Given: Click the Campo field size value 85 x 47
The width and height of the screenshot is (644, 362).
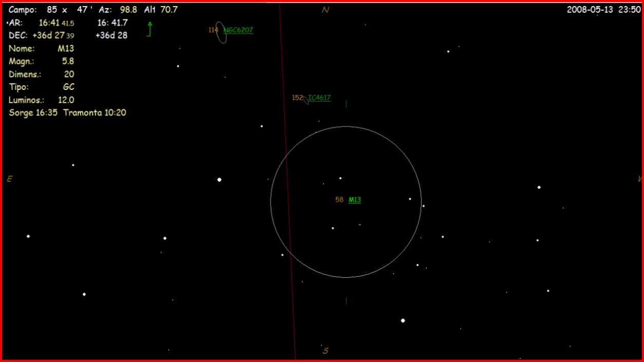Looking at the screenshot, I should pyautogui.click(x=69, y=10).
